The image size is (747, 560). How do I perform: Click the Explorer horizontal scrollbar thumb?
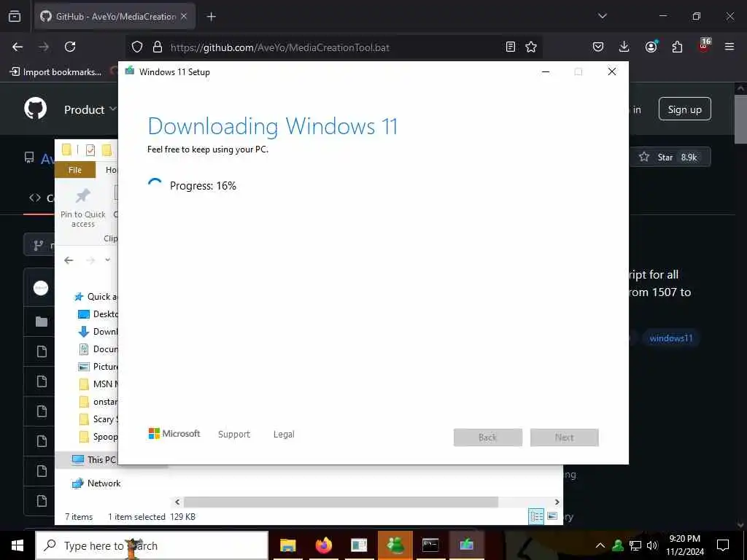[x=341, y=502]
